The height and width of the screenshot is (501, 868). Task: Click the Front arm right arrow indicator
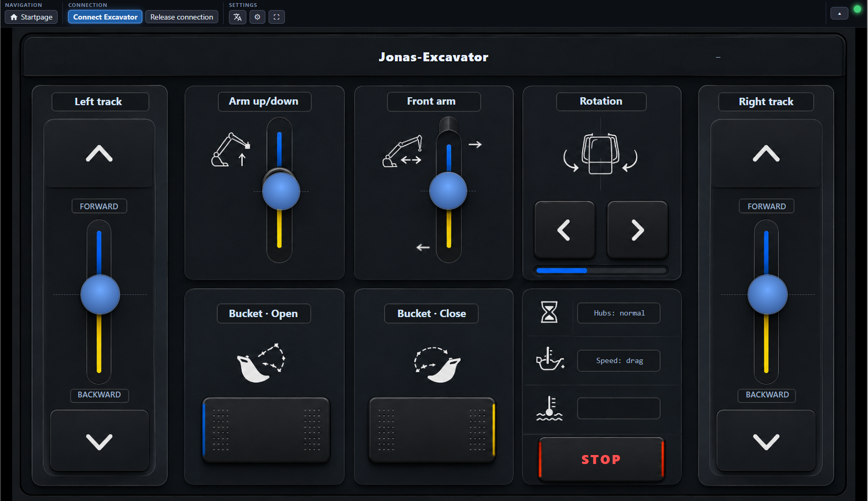pyautogui.click(x=475, y=144)
